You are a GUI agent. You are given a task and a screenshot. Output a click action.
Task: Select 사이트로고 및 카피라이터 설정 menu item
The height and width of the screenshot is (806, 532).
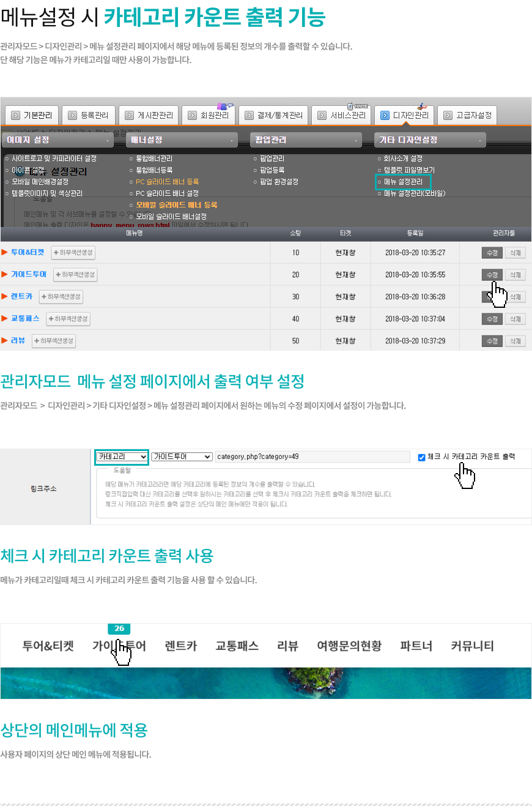click(54, 159)
